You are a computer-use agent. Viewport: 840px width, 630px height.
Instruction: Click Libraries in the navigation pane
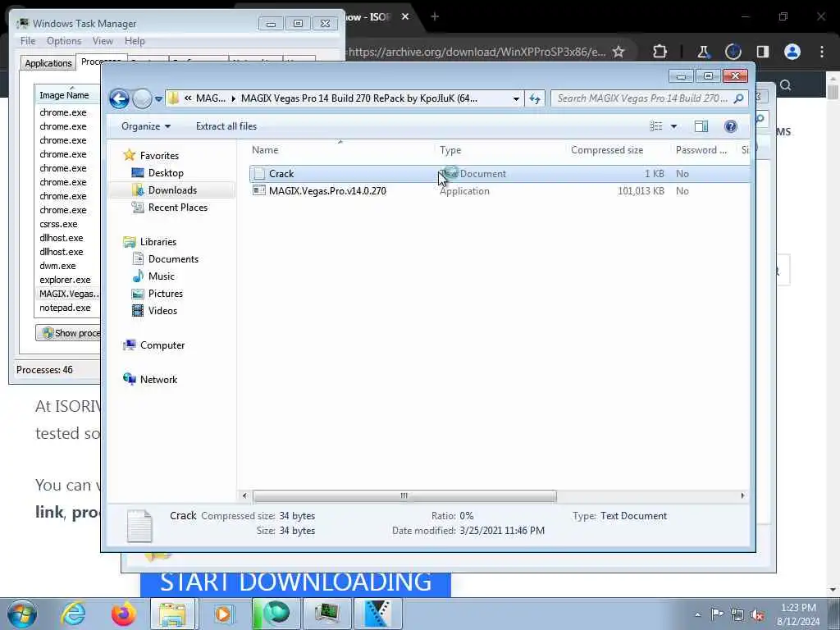158,242
